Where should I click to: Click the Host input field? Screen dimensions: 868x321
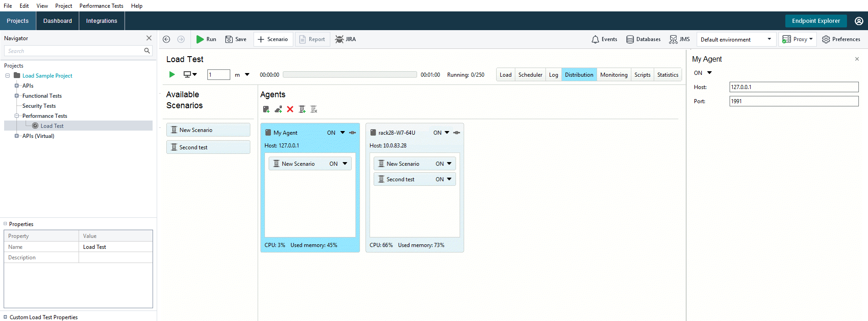click(x=794, y=87)
